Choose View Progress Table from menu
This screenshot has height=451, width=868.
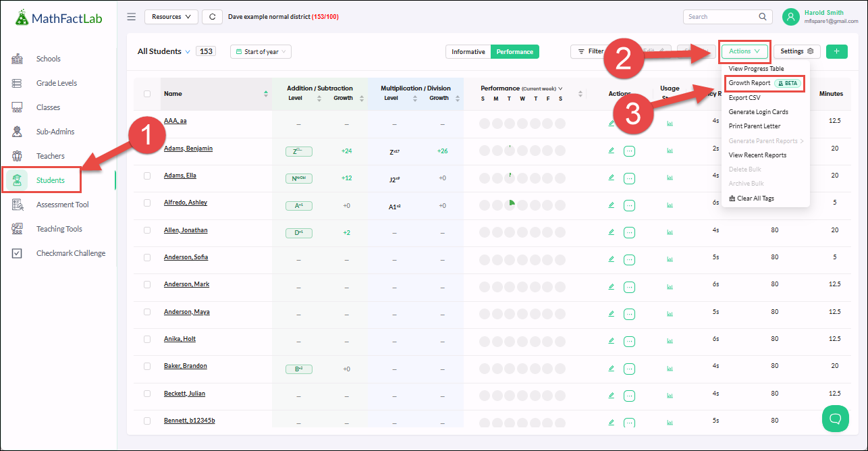[x=756, y=69]
